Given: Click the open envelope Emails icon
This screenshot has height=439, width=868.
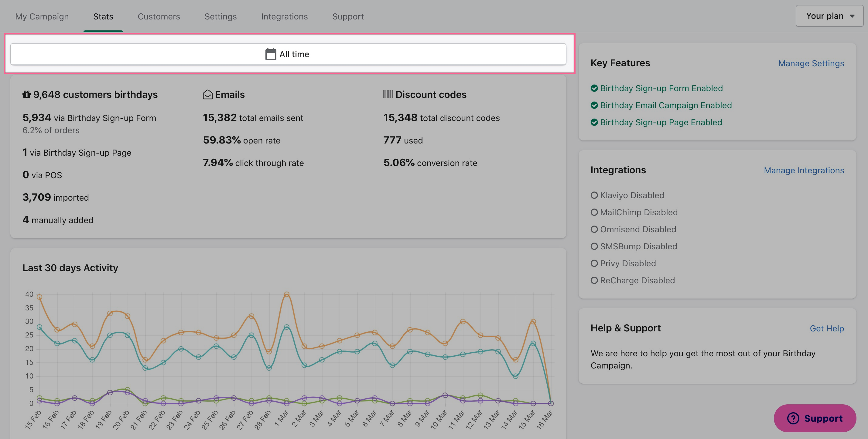Looking at the screenshot, I should [x=207, y=95].
